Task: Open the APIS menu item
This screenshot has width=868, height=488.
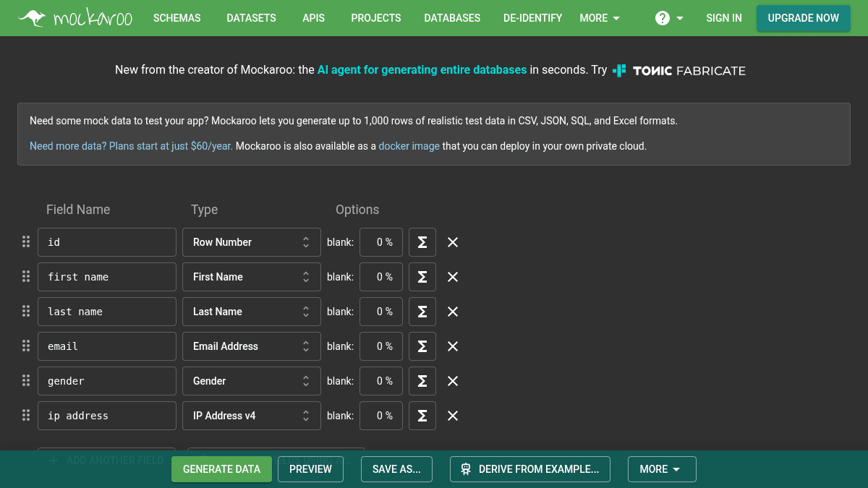Action: 313,18
